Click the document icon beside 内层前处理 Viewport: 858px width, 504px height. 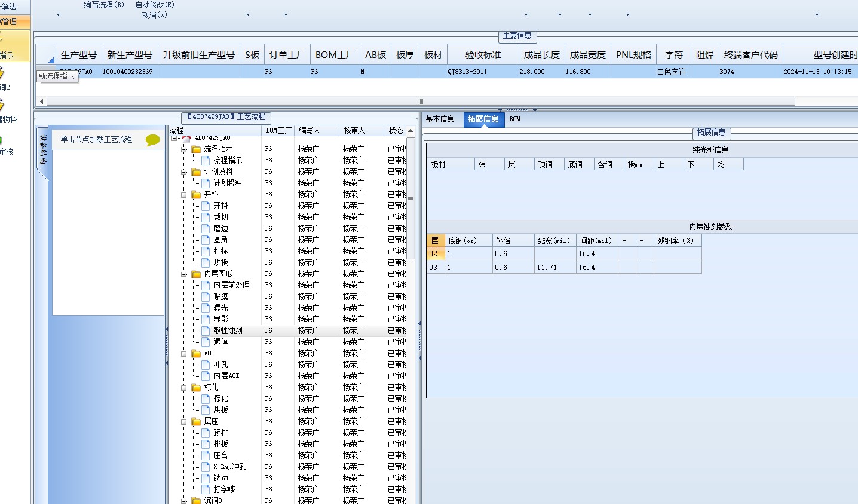coord(206,285)
